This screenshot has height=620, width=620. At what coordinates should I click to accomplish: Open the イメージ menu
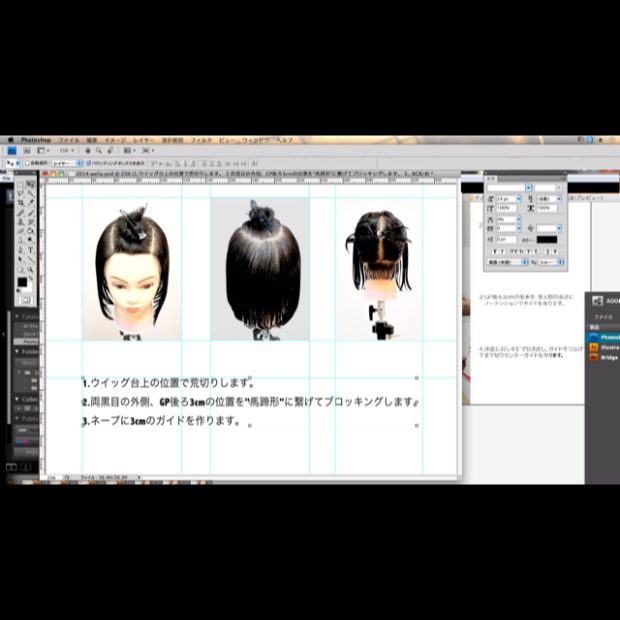(115, 140)
